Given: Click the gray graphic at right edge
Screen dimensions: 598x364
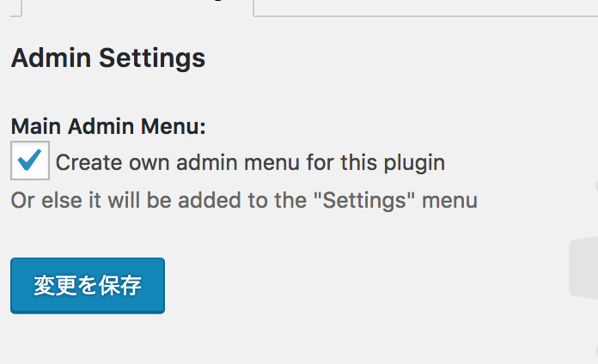Looking at the screenshot, I should (583, 267).
